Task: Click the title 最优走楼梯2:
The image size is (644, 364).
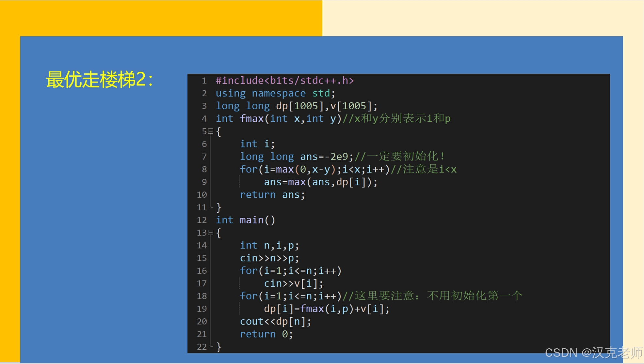Action: pos(99,80)
